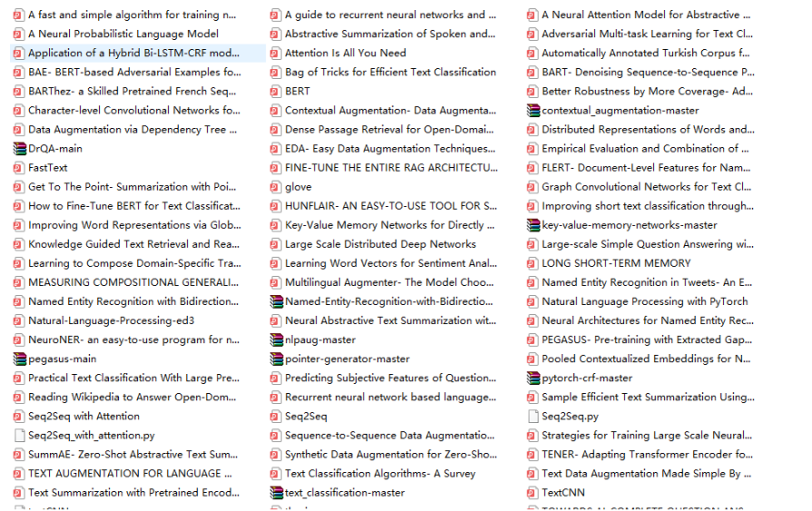Click the PDF icon of Natural Language Processing with PyTorch
Image resolution: width=812 pixels, height=511 pixels.
pyautogui.click(x=533, y=301)
